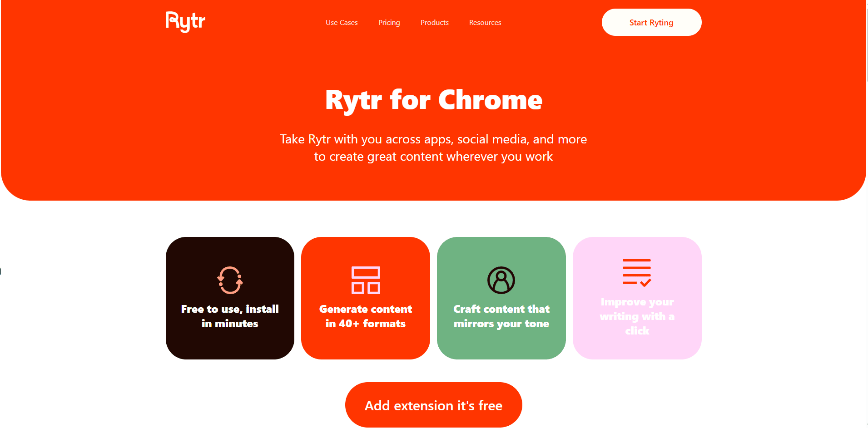The image size is (868, 428).
Task: Click the user profile tone icon
Action: click(x=501, y=280)
